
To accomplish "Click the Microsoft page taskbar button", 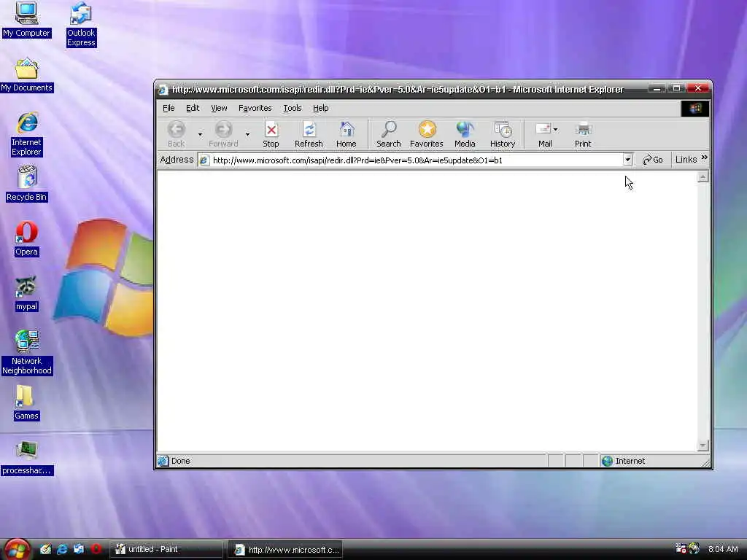I will (x=285, y=550).
